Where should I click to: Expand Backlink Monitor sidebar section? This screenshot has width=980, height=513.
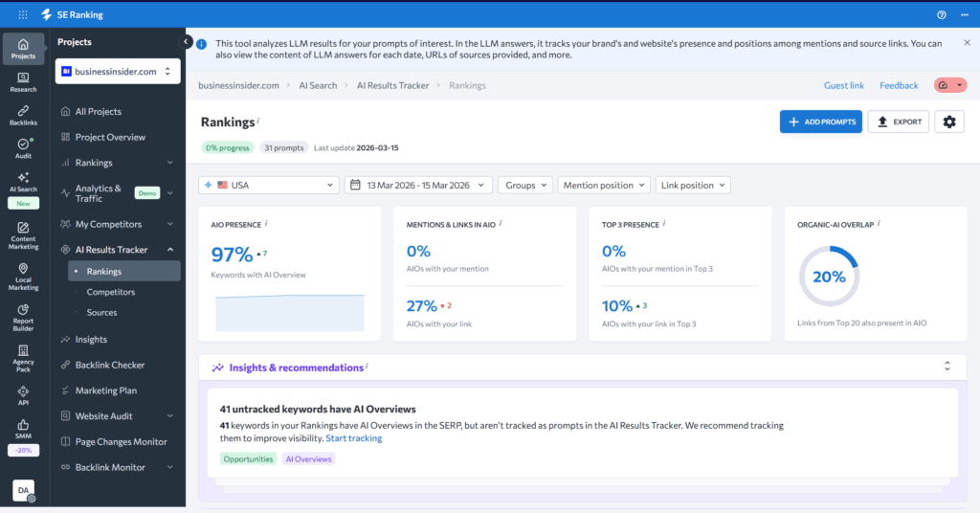tap(170, 467)
